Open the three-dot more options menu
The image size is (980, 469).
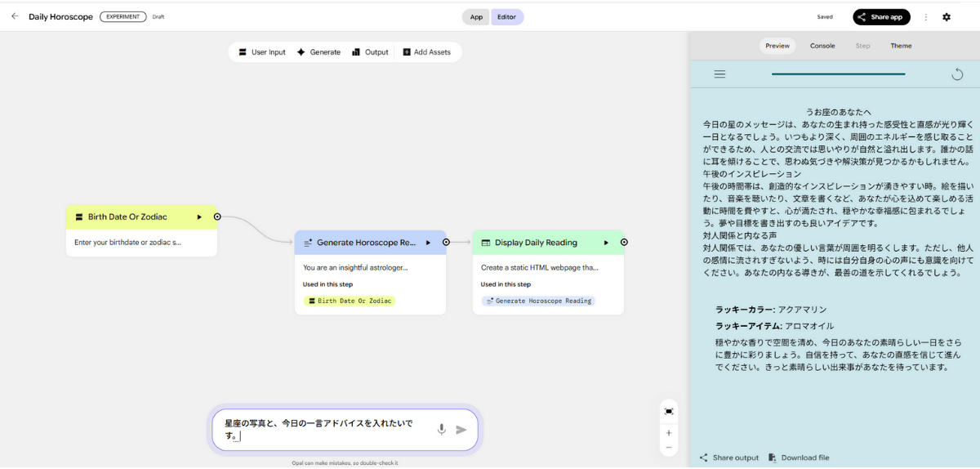pos(925,17)
